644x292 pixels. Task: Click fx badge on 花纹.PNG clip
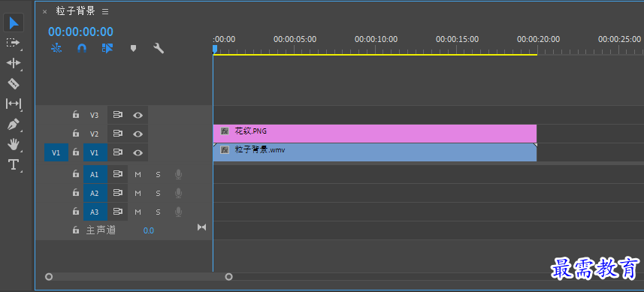[x=225, y=131]
